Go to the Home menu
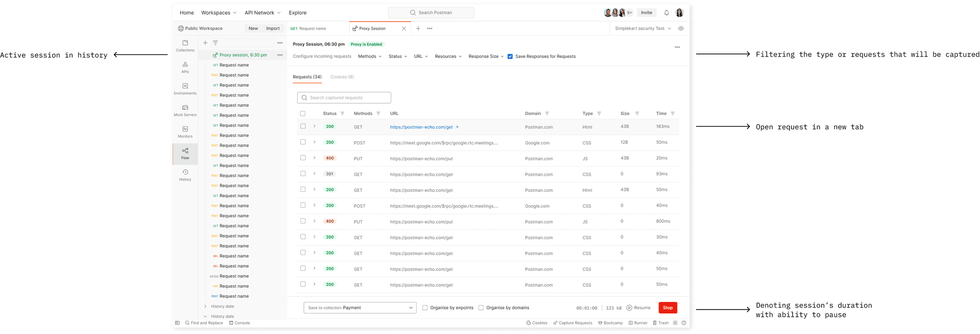Screen dimensions: 980x334 tap(187, 13)
